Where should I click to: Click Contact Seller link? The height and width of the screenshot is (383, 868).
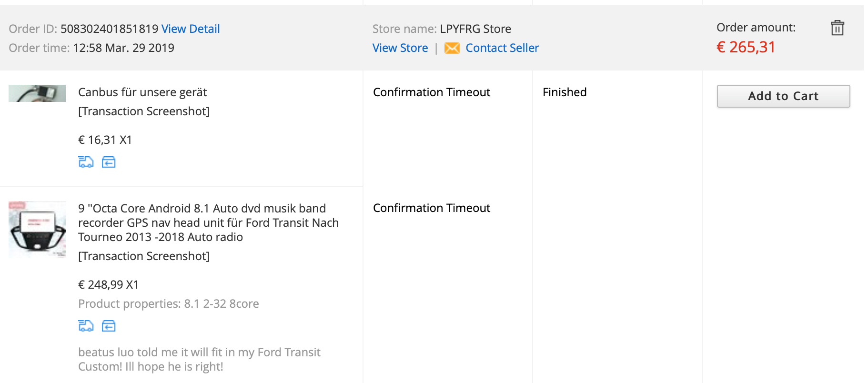pyautogui.click(x=502, y=48)
